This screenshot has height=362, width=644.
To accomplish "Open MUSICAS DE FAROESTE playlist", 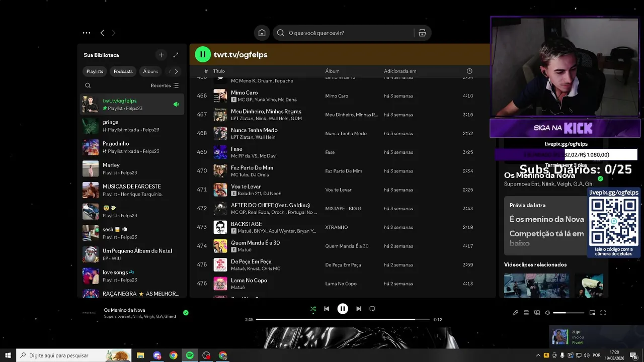I will (132, 190).
